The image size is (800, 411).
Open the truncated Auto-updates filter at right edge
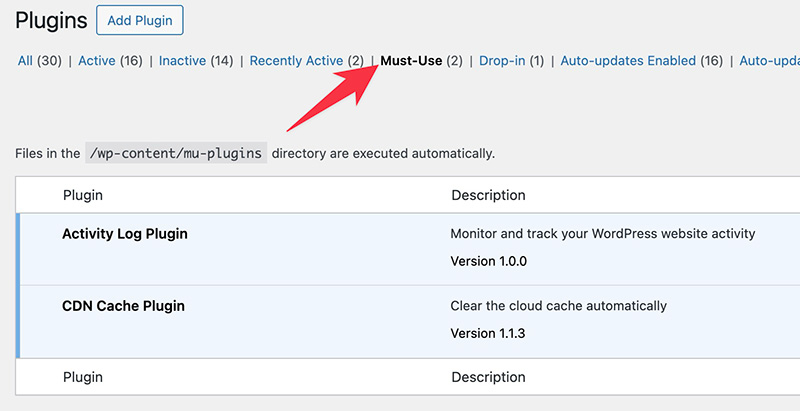point(769,61)
